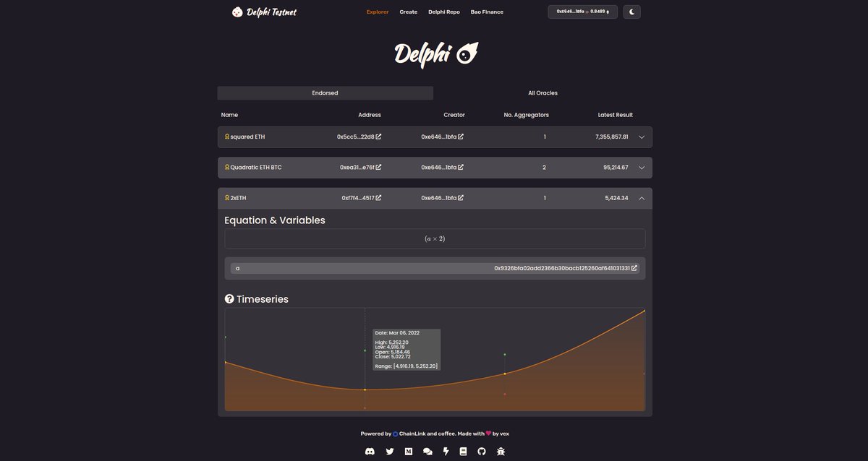Open the lightning bolt Snapshot icon
Screen dimensions: 868x461
click(x=446, y=451)
